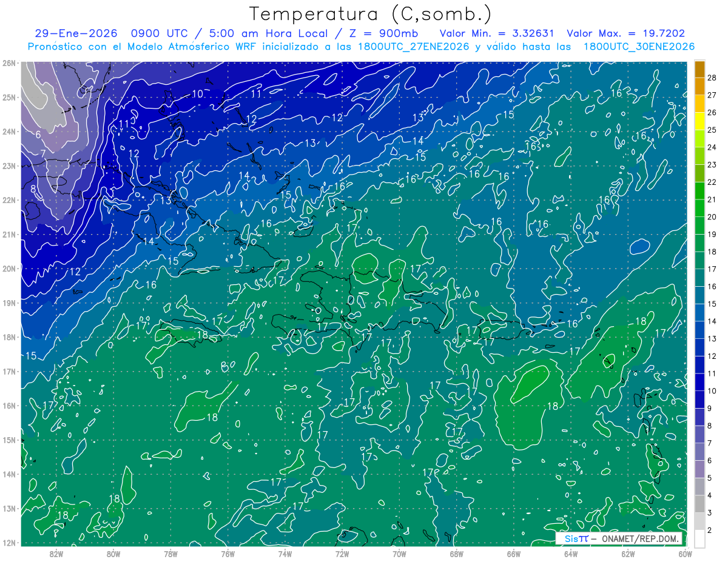Viewport: 728px width, 562px height.
Task: Click legend label "28" on color scale
Action: point(712,78)
